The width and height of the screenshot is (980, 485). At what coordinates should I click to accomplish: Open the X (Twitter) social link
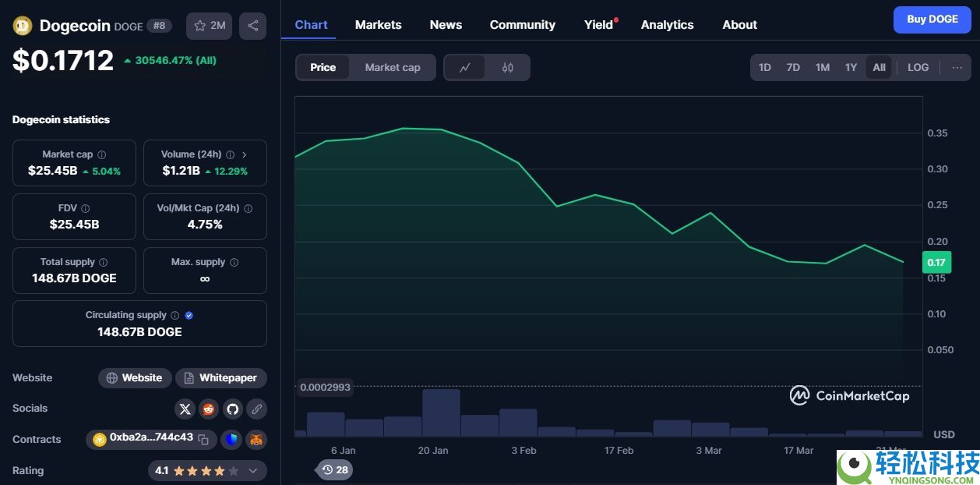tap(185, 409)
